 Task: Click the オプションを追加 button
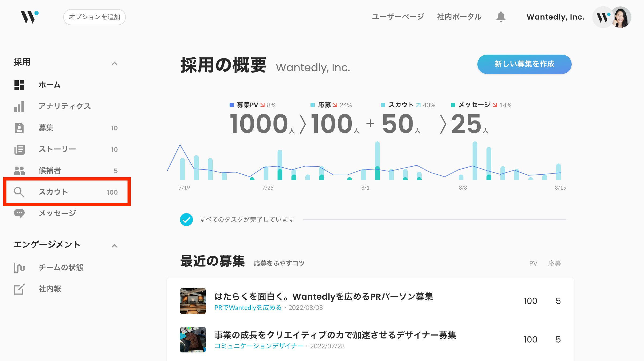click(95, 17)
